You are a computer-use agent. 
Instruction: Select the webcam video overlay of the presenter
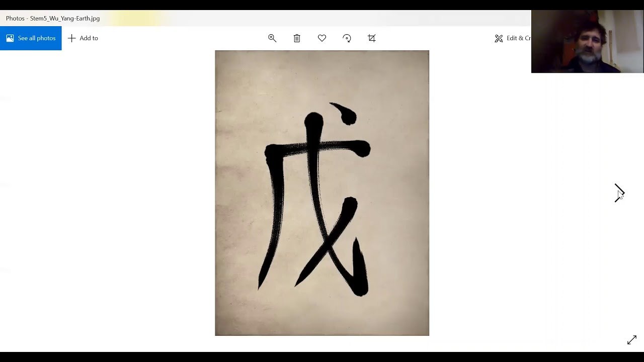(587, 42)
